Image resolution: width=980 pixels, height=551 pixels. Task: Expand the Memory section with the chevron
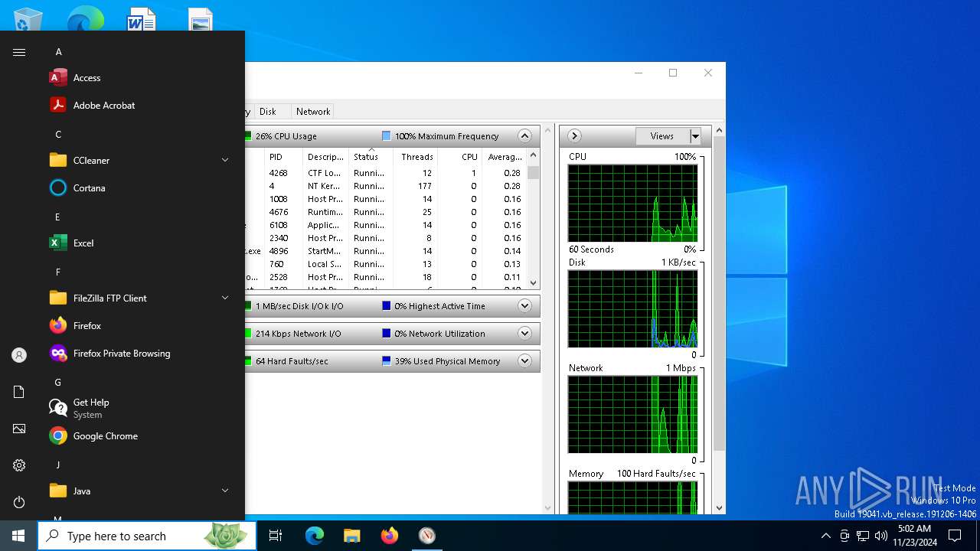[x=524, y=361]
